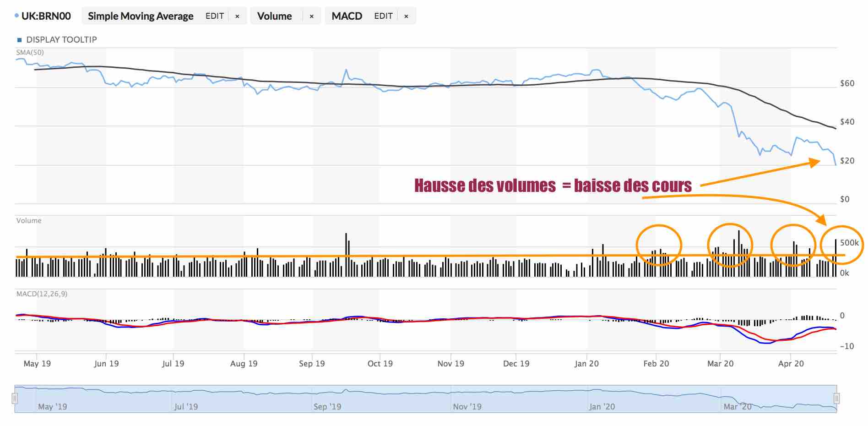Click the 500k volume axis label
This screenshot has width=868, height=426.
(x=850, y=243)
